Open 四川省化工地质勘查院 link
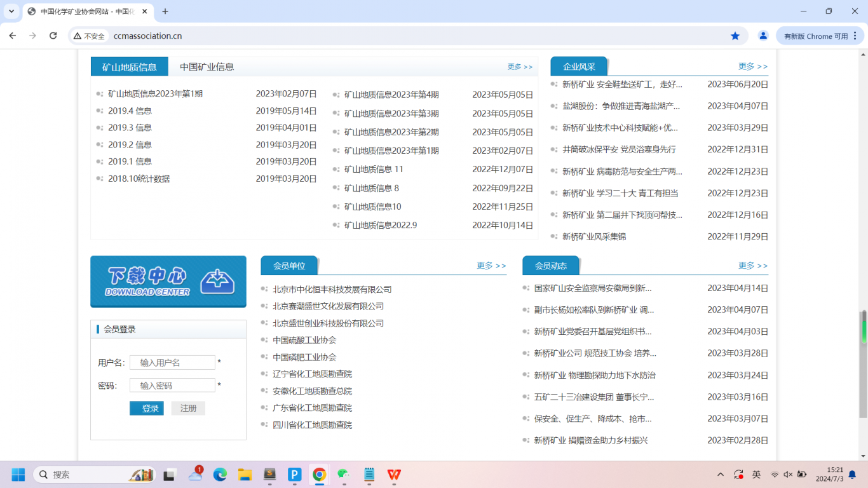The height and width of the screenshot is (488, 868). pos(312,424)
